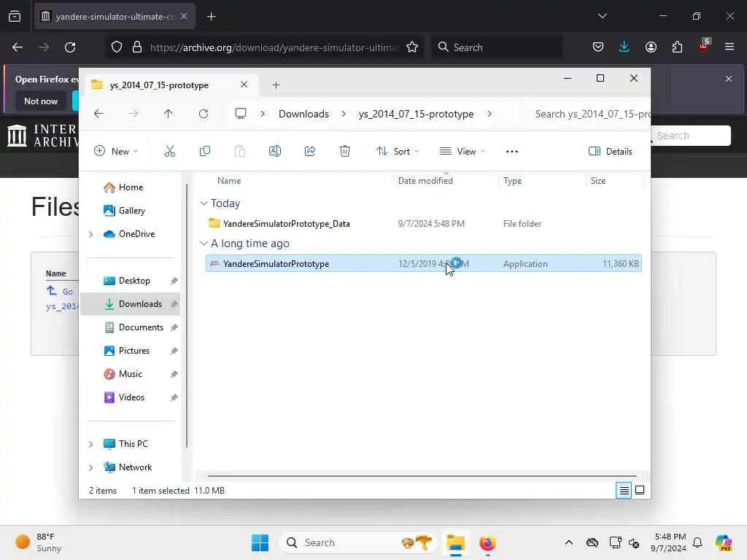Screen dimensions: 747x560
Task: Reload the page in Firefox
Action: pos(70,47)
